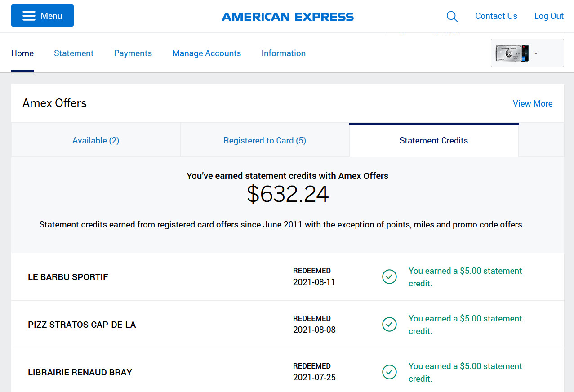Click the Contact Us link

pos(496,16)
